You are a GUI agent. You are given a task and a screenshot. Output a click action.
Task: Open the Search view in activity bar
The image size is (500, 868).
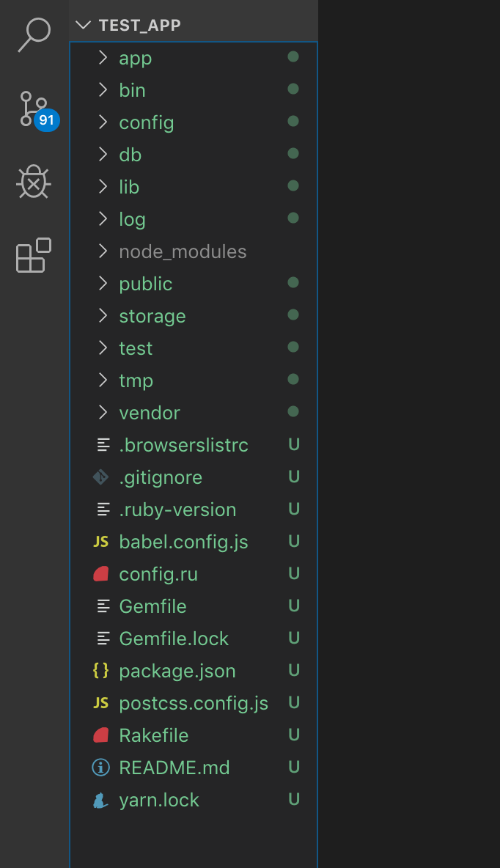[34, 34]
